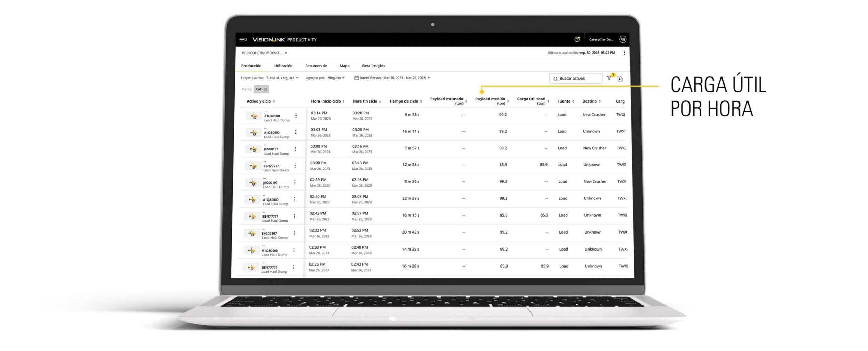The height and width of the screenshot is (351, 868).
Task: Open the RG user profile avatar
Action: (623, 40)
